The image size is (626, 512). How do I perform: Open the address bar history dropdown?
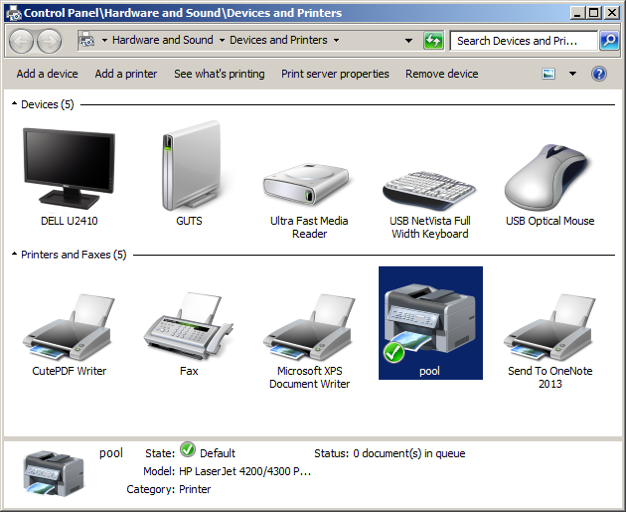tap(408, 40)
